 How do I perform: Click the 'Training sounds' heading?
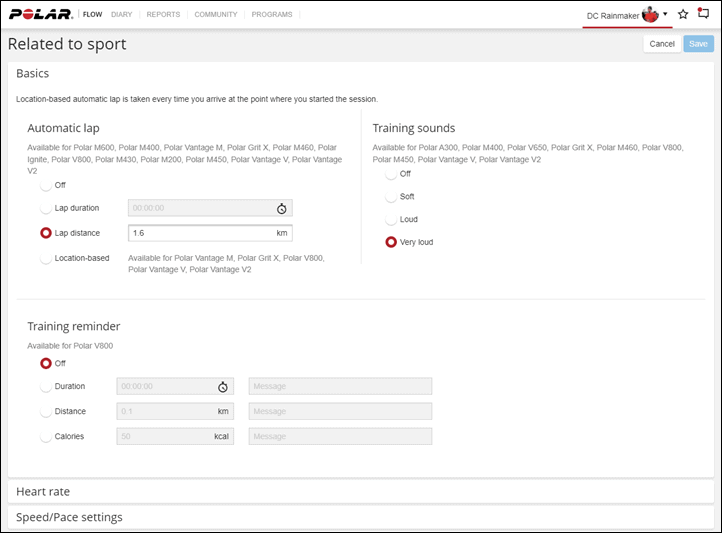coord(413,128)
